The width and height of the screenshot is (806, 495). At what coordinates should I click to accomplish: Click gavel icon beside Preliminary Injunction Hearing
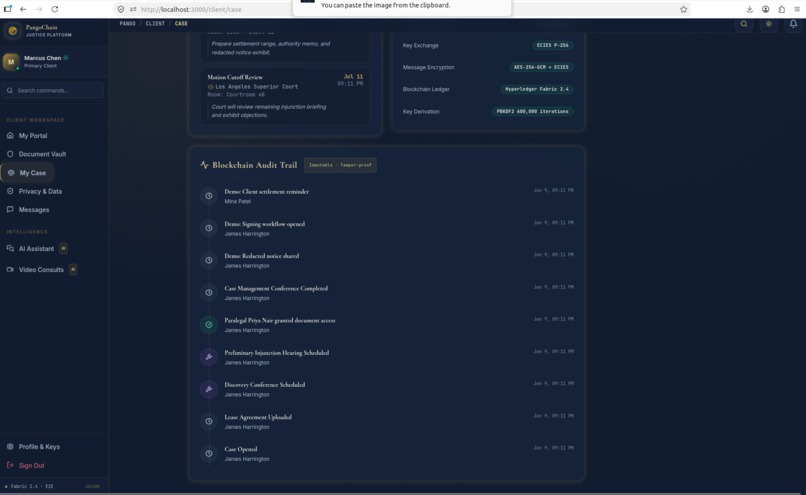209,357
